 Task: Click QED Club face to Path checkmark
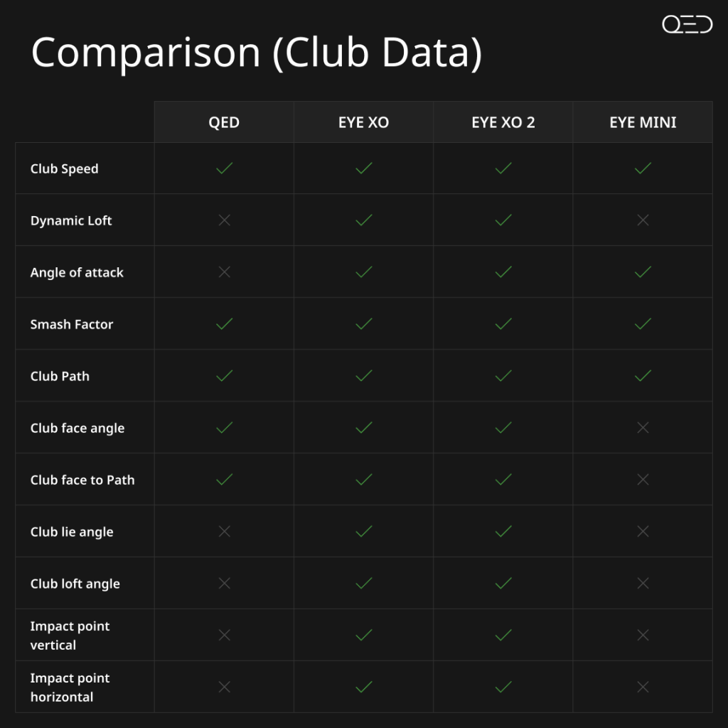[224, 480]
